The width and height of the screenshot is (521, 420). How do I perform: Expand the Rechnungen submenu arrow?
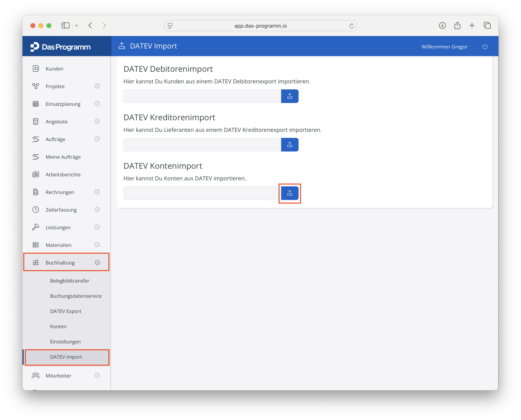97,192
